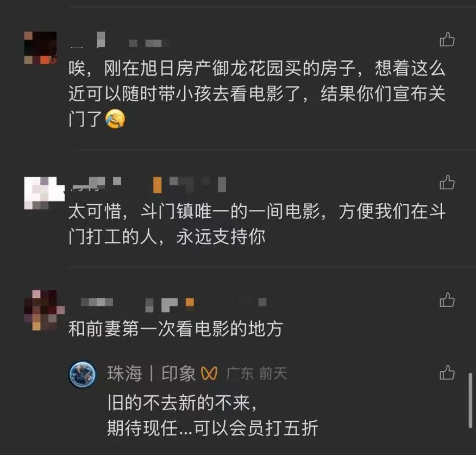Open the dark pixelated avatar of first commenter

[x=40, y=48]
